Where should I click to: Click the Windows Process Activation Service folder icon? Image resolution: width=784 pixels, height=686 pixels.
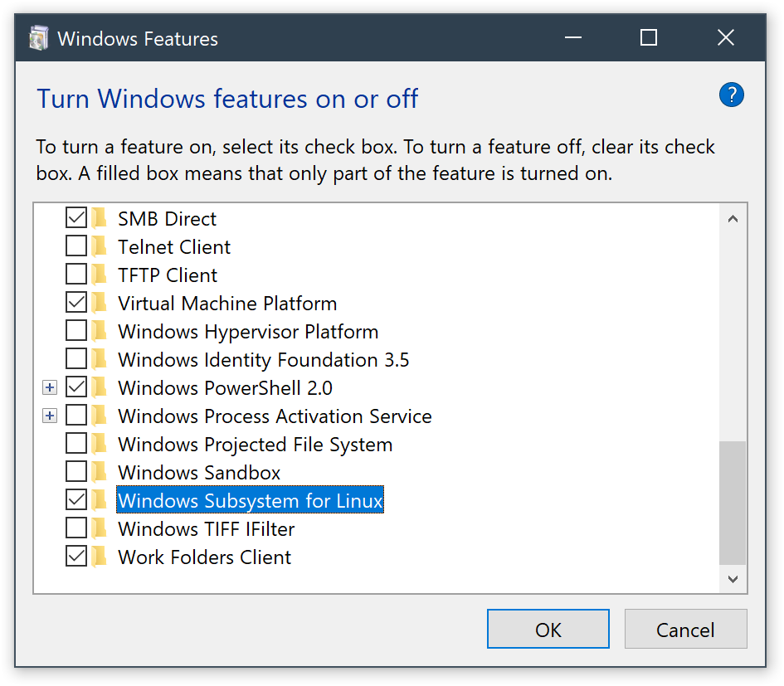click(100, 416)
